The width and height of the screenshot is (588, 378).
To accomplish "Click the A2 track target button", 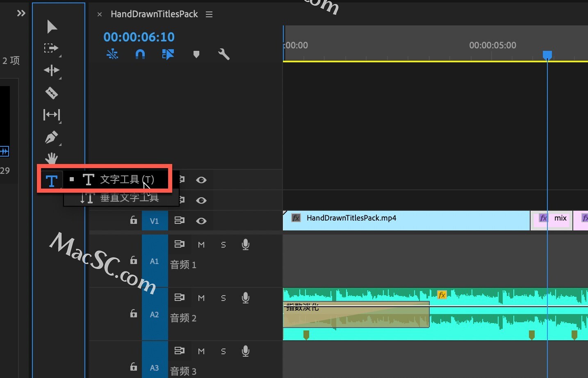I will (x=155, y=314).
